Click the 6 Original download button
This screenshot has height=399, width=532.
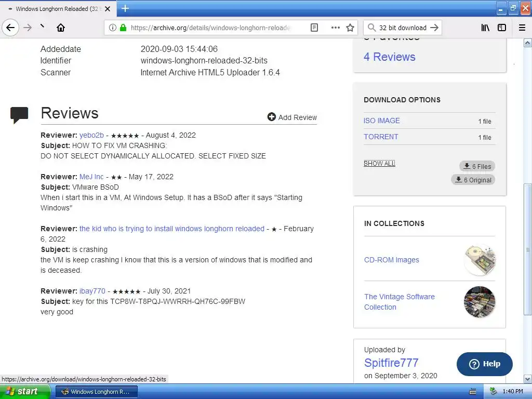[473, 180]
